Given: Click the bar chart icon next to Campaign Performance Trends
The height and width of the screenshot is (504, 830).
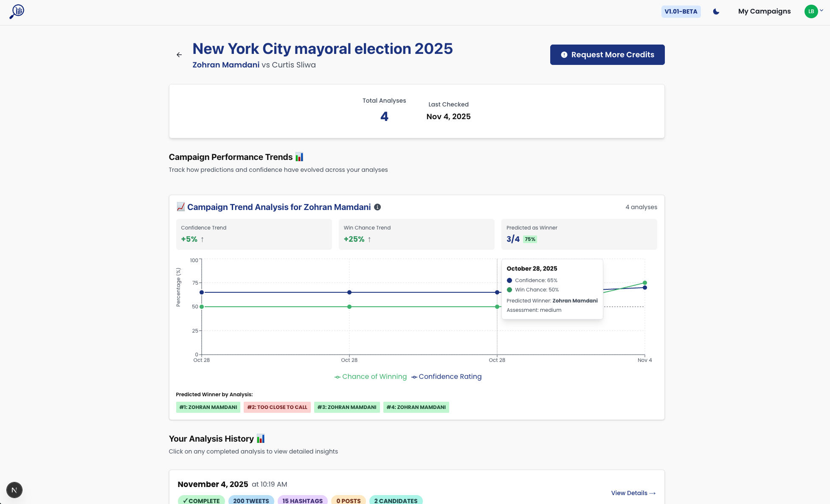Looking at the screenshot, I should point(299,157).
